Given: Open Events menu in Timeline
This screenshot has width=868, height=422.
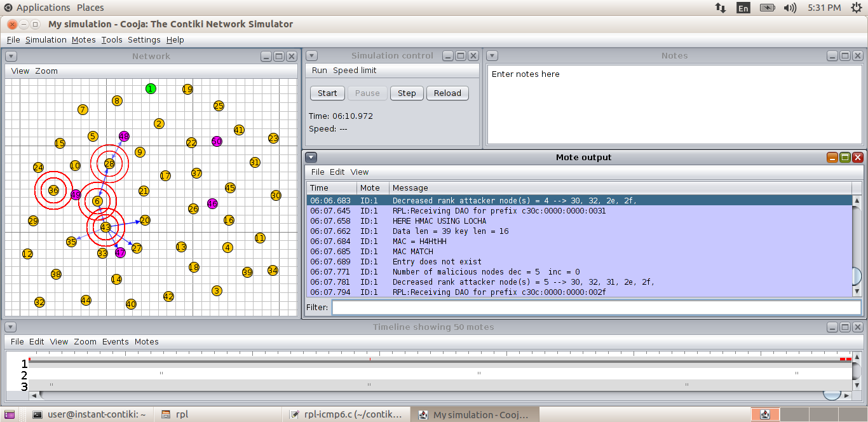Looking at the screenshot, I should [116, 341].
